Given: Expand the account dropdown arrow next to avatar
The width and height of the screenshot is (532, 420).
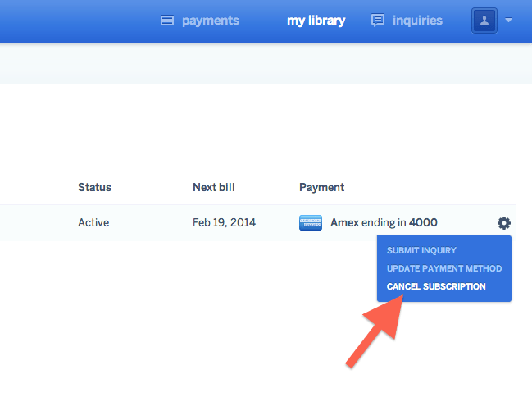Looking at the screenshot, I should click(508, 21).
